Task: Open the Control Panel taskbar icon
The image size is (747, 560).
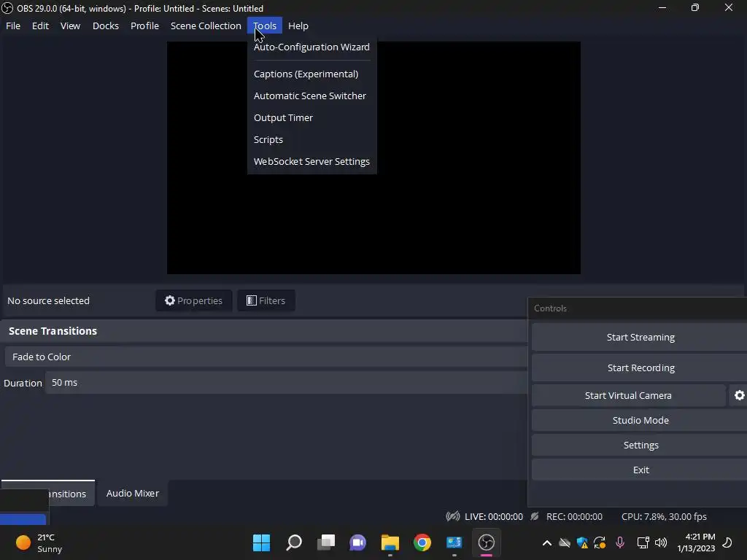Action: [454, 542]
